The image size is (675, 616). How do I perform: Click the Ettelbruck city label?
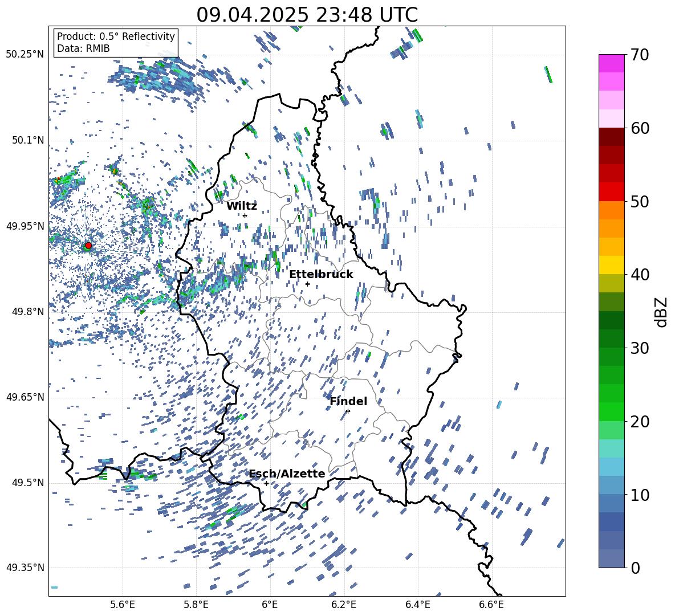click(321, 275)
